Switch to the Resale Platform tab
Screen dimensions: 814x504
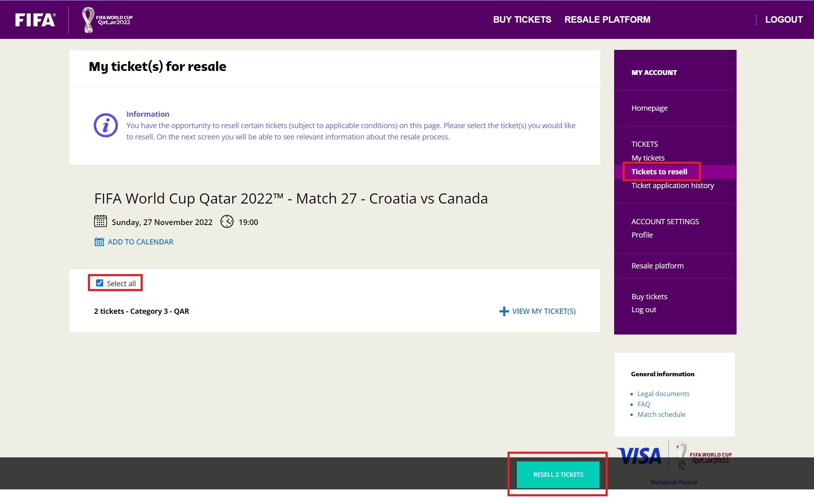click(607, 19)
